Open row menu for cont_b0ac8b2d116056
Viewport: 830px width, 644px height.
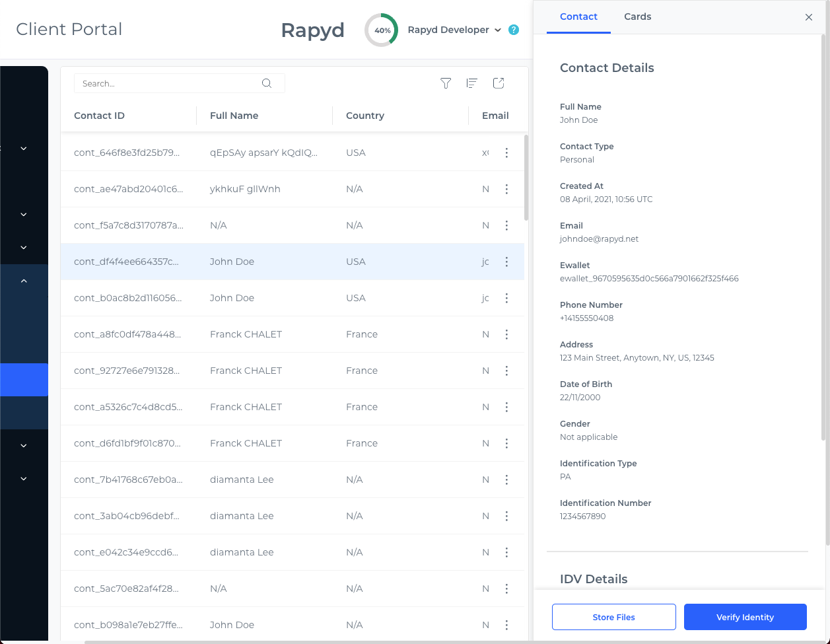pos(506,298)
